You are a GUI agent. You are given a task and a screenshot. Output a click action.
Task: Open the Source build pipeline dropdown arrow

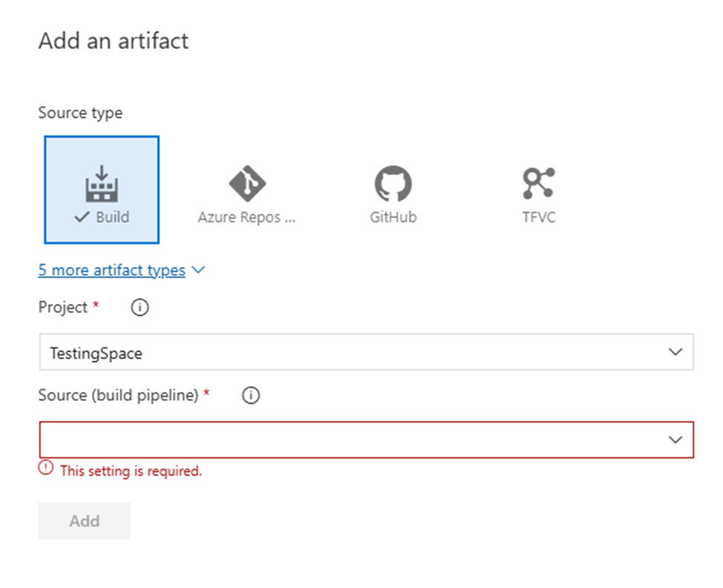[675, 440]
